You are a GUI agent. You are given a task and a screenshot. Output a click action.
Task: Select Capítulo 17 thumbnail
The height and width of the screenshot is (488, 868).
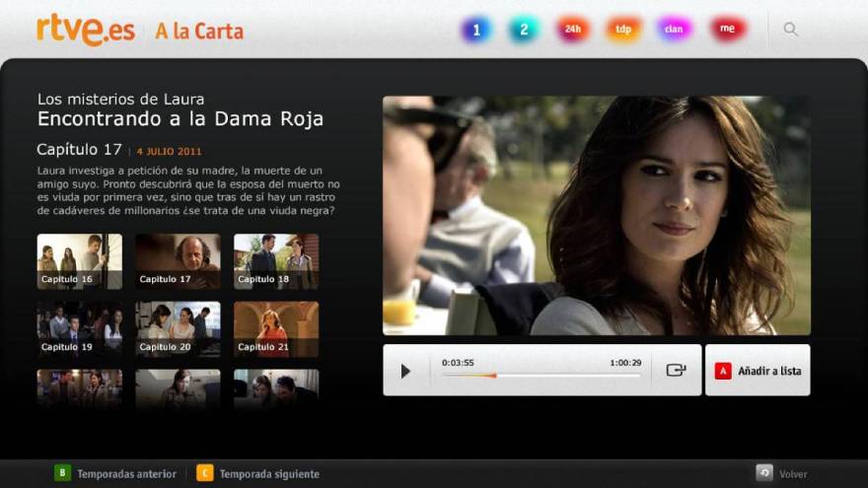click(178, 261)
